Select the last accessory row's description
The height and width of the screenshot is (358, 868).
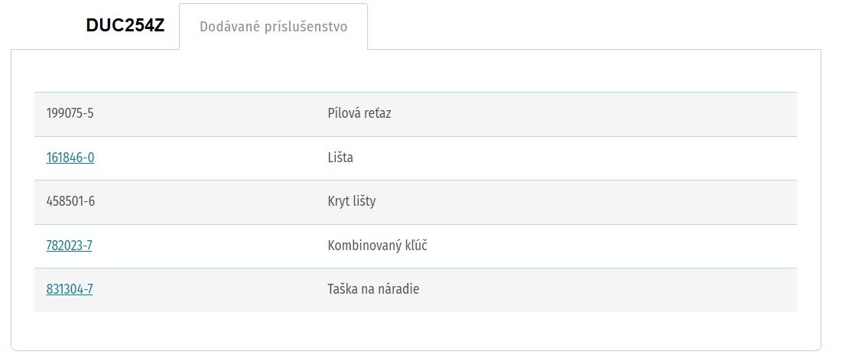tap(374, 289)
